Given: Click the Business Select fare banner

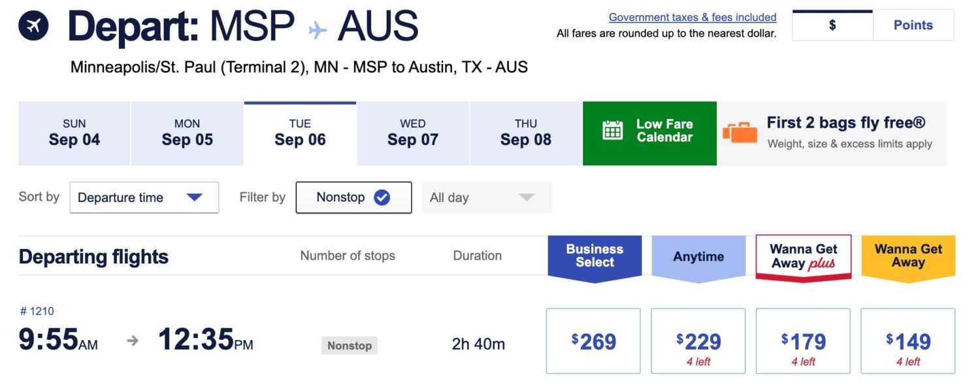Looking at the screenshot, I should click(x=594, y=255).
